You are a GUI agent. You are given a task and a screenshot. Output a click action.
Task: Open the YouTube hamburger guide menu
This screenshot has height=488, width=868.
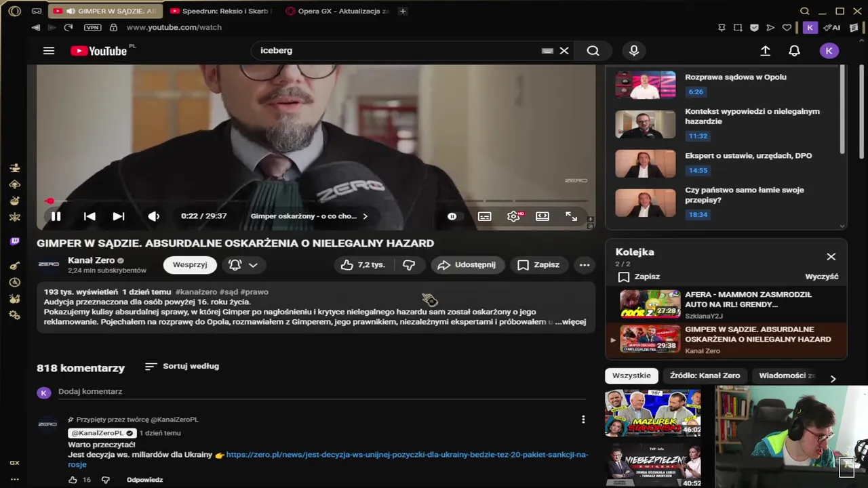pos(49,51)
